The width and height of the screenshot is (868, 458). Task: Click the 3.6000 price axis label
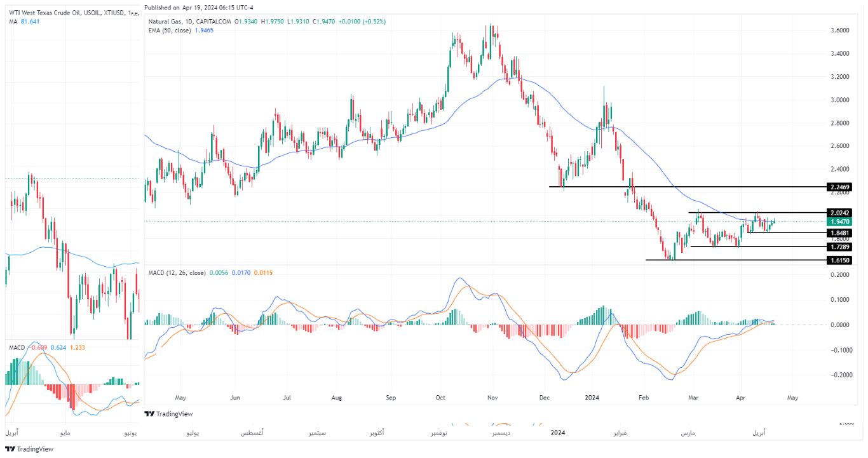839,30
